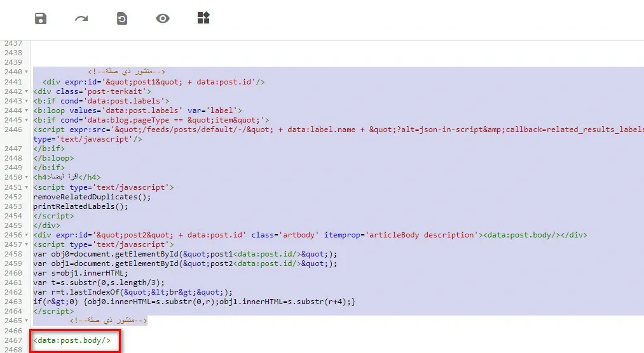Collapse code fold arrow at line 2451
644x353 pixels.
click(27, 187)
